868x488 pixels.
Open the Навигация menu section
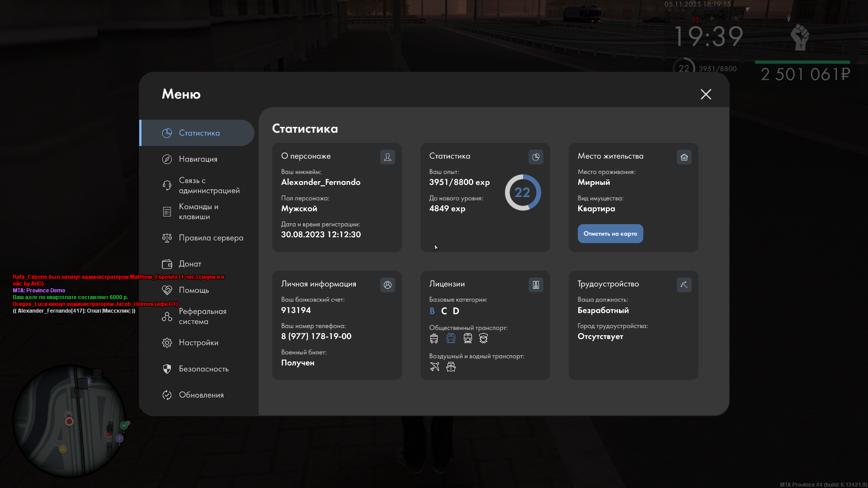[x=198, y=159]
